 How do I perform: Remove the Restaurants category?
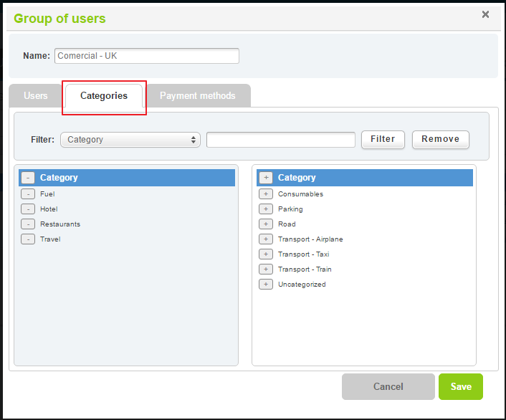pos(28,224)
